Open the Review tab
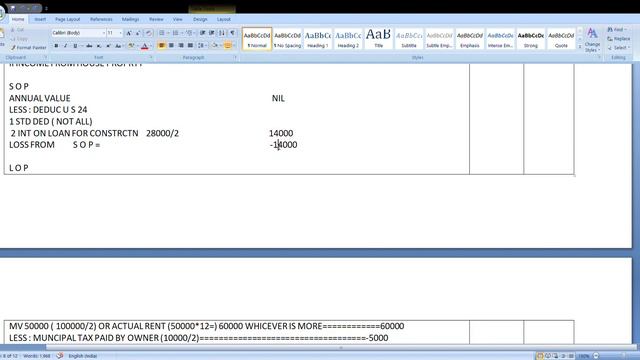Viewport: 640px width, 360px height. coord(156,19)
